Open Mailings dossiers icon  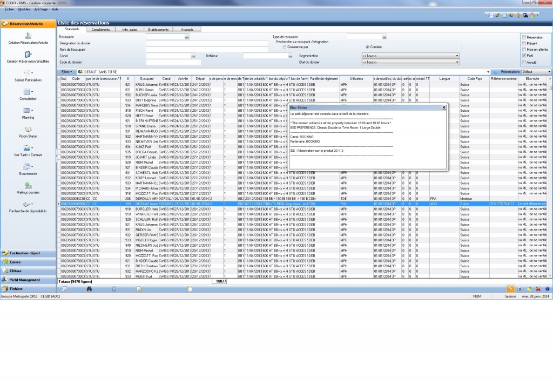(x=28, y=186)
